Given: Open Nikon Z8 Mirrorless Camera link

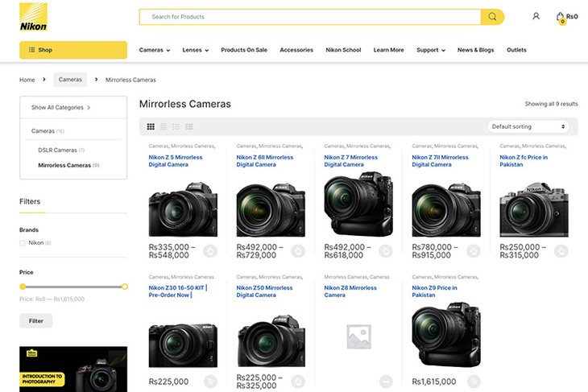Looking at the screenshot, I should tap(350, 291).
